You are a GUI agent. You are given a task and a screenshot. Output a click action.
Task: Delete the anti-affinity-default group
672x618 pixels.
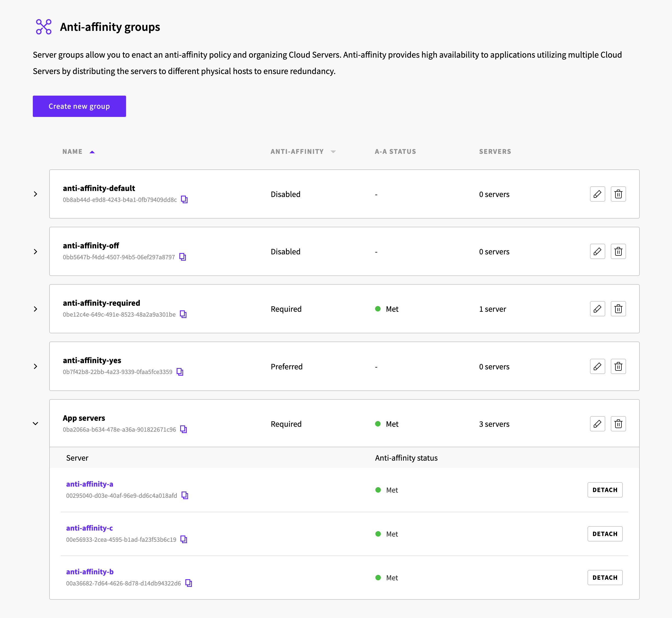click(618, 194)
